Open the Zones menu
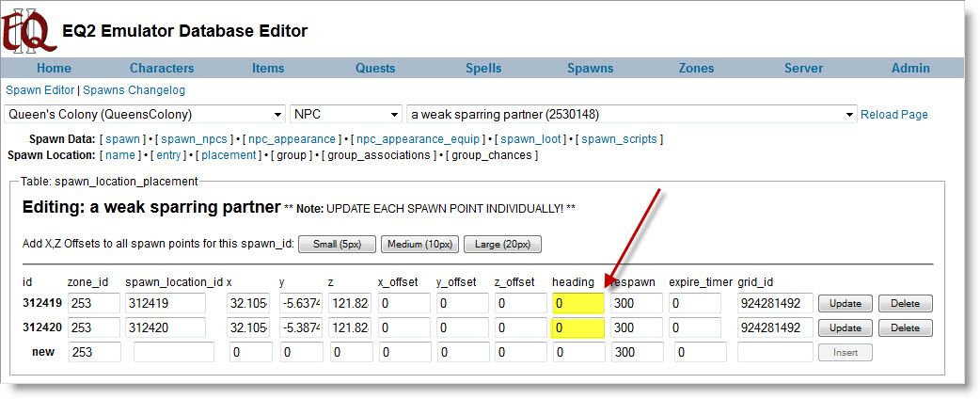 pyautogui.click(x=696, y=68)
